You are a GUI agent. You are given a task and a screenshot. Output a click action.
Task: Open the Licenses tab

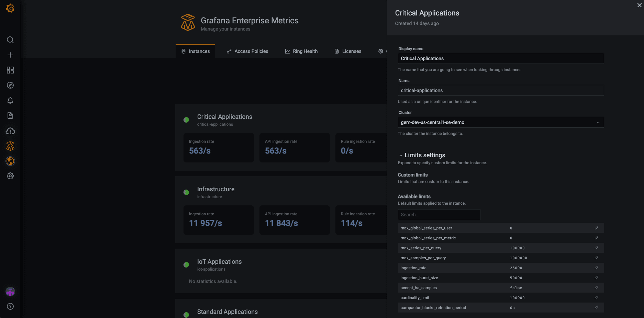pyautogui.click(x=348, y=51)
